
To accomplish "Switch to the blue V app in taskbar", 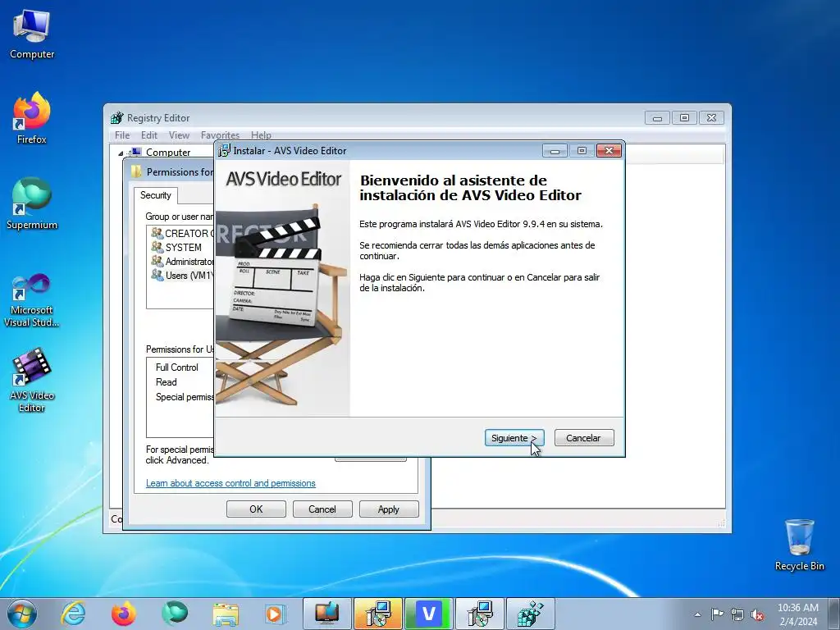I will click(428, 614).
